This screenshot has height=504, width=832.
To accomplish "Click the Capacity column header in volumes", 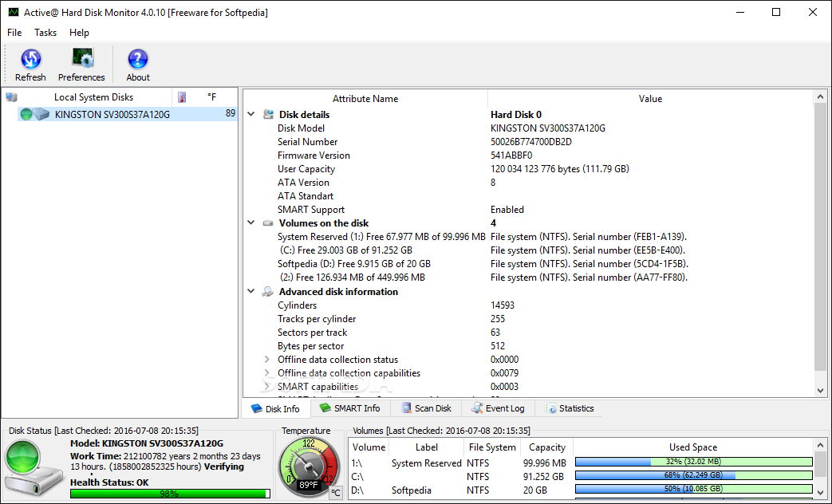I will [x=547, y=447].
